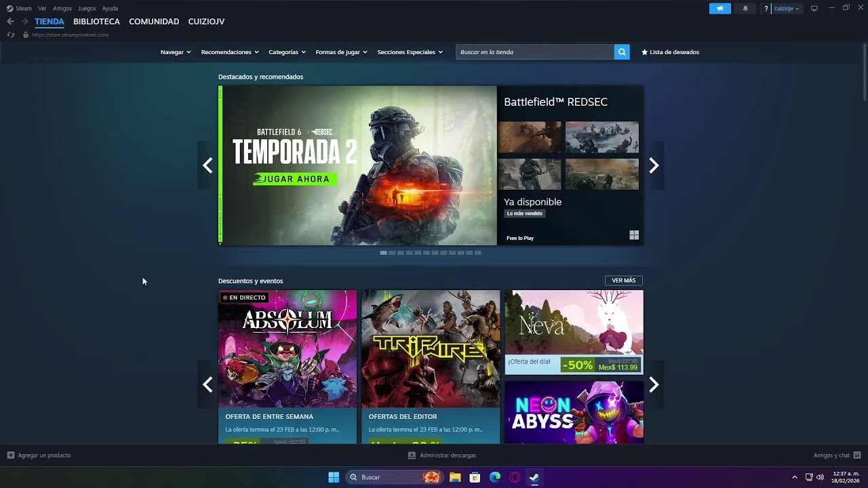Open the Windows Start button
This screenshot has width=868, height=488.
(334, 477)
